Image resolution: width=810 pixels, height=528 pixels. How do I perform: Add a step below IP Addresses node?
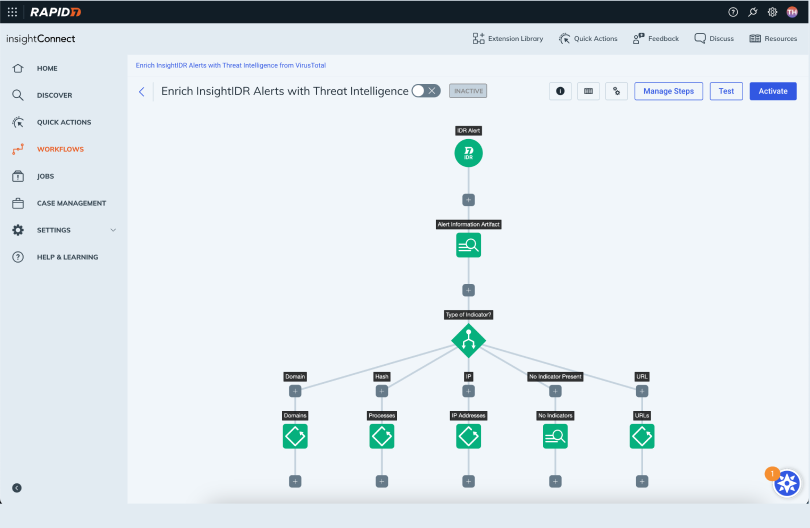point(469,482)
